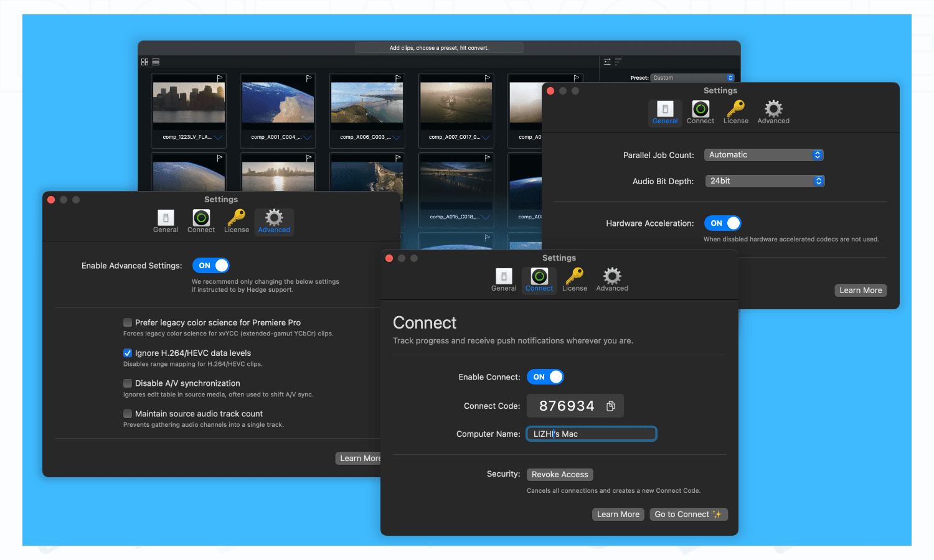Click Revoke Access to reset connections

tap(559, 474)
